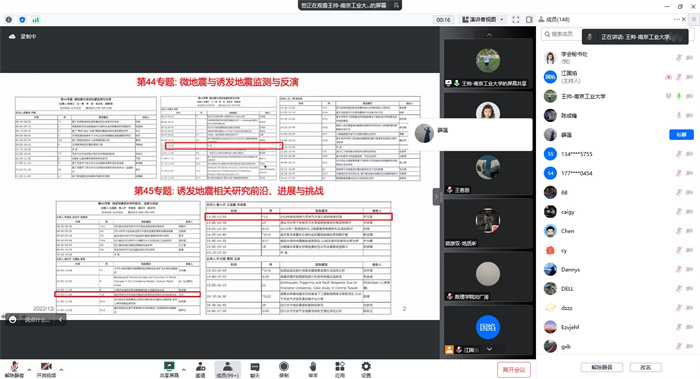Open the 应用 apps icon

click(340, 369)
